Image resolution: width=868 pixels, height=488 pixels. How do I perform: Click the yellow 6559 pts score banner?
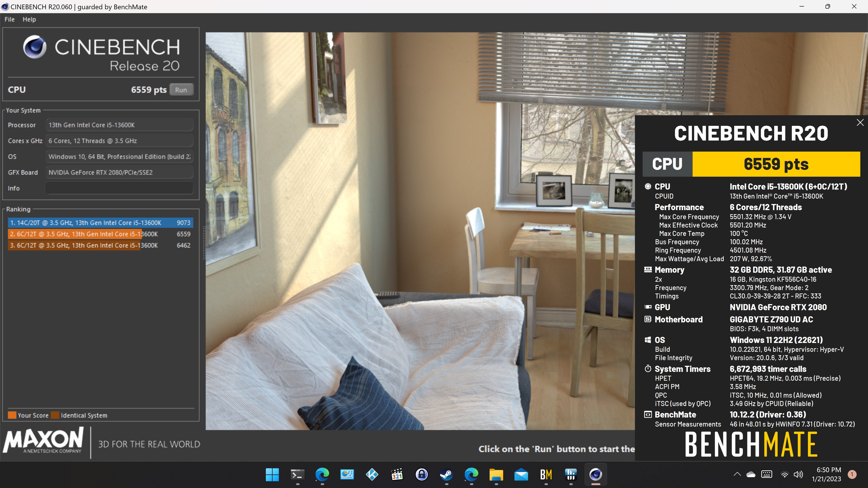(x=776, y=164)
